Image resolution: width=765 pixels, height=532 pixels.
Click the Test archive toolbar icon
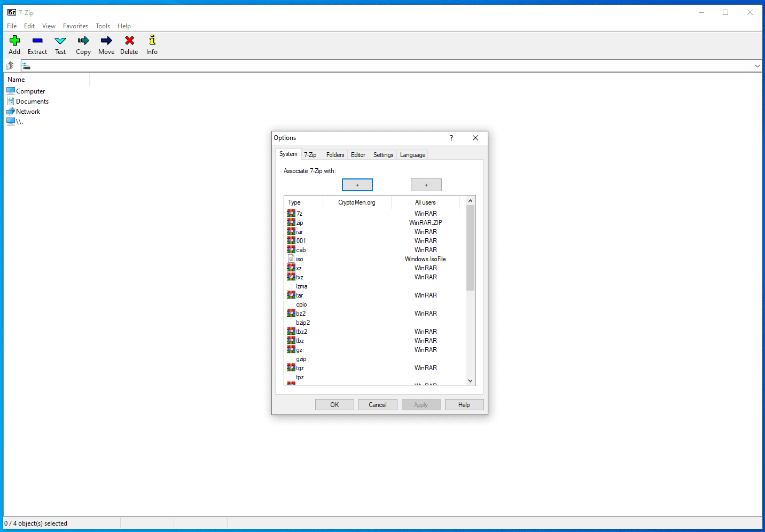pos(60,41)
